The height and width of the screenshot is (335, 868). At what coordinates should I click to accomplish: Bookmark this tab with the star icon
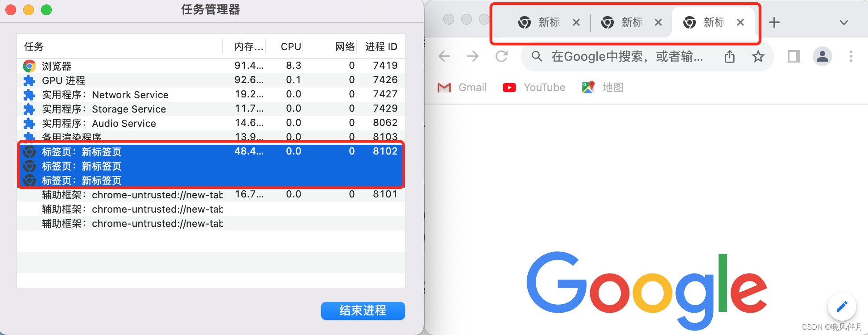click(758, 56)
